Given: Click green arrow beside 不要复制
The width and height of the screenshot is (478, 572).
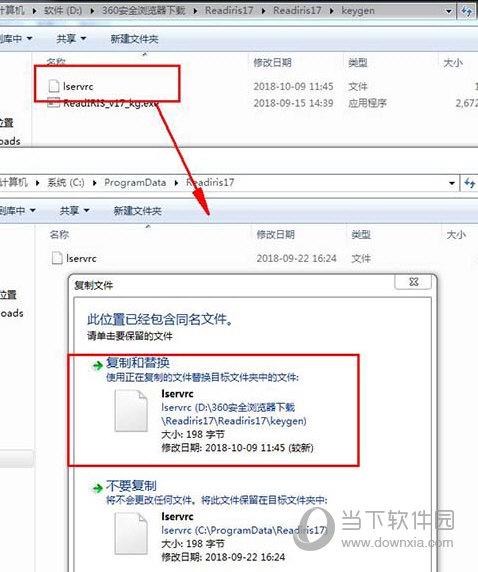Looking at the screenshot, I should point(97,488).
